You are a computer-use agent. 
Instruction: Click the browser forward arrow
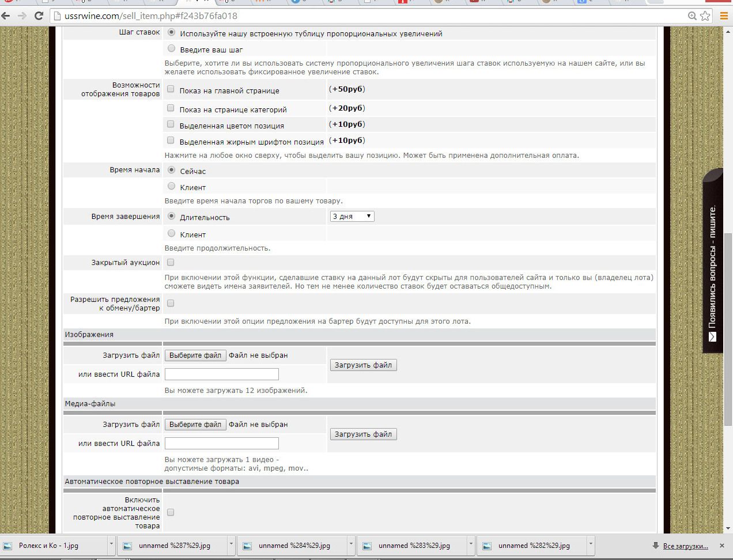tap(22, 16)
